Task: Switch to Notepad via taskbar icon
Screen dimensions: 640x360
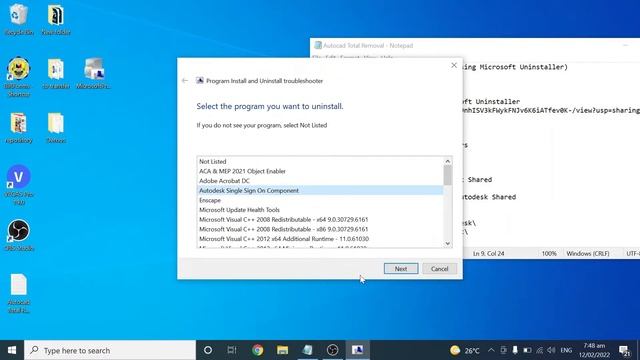Action: 307,350
